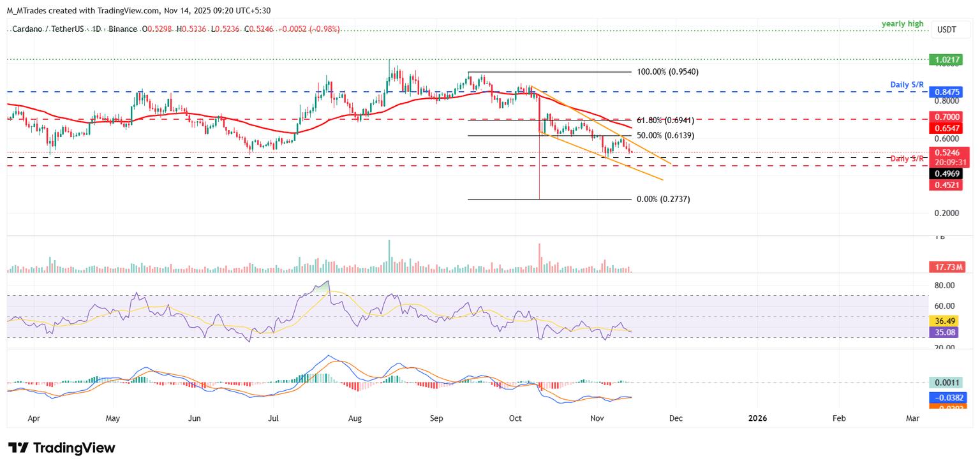Click the 17.73M volume value label
Screen dimensions: 980x468
tap(949, 267)
